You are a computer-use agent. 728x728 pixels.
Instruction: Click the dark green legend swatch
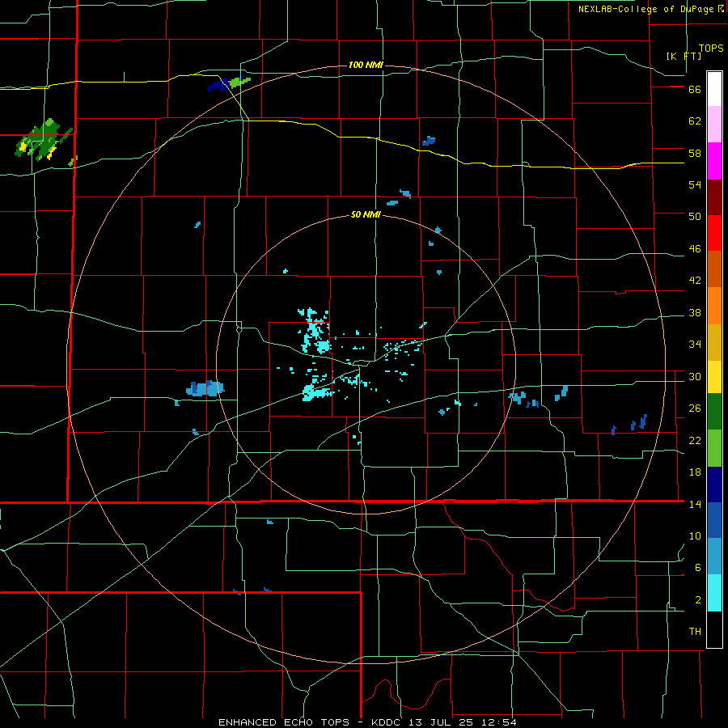click(x=714, y=412)
